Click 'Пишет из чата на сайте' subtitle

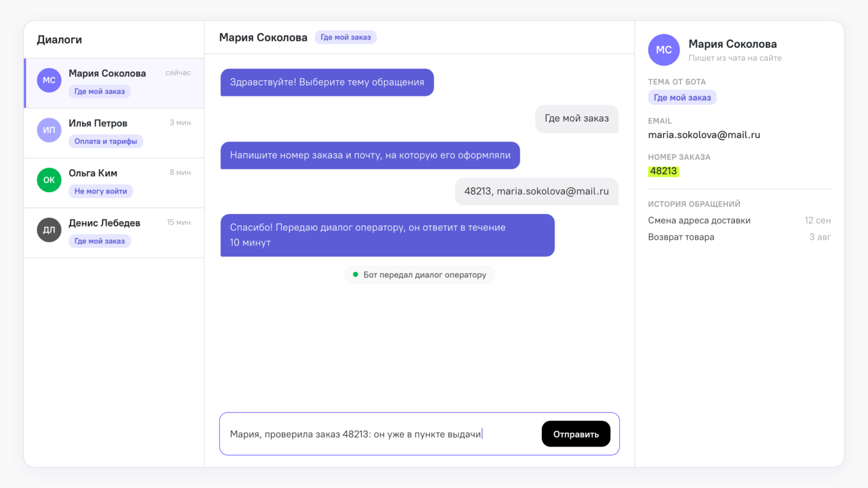735,58
